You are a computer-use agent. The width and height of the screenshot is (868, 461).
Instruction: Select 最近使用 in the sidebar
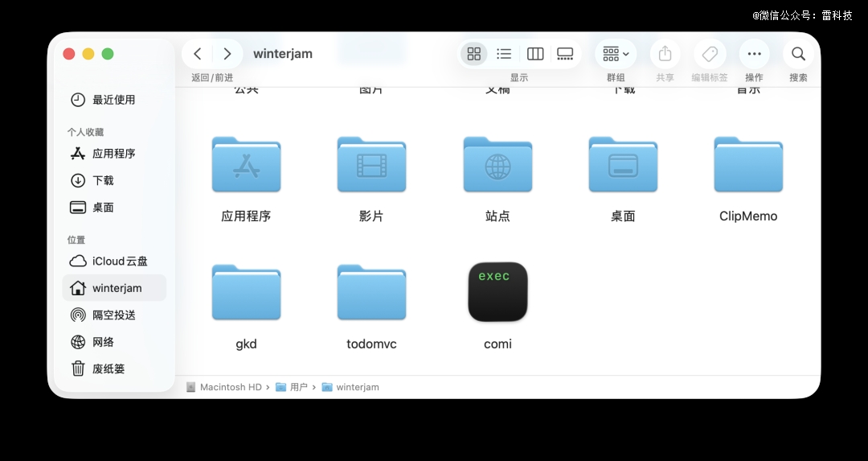[x=114, y=100]
